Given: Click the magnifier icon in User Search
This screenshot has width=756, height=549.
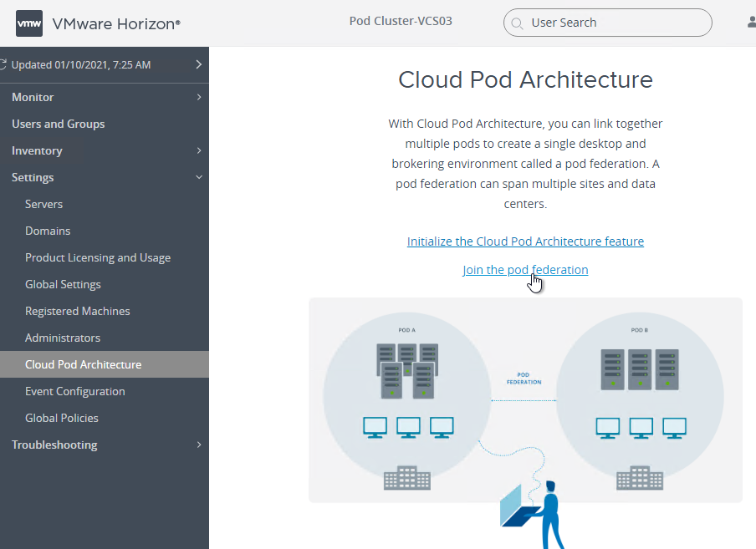Looking at the screenshot, I should point(517,23).
